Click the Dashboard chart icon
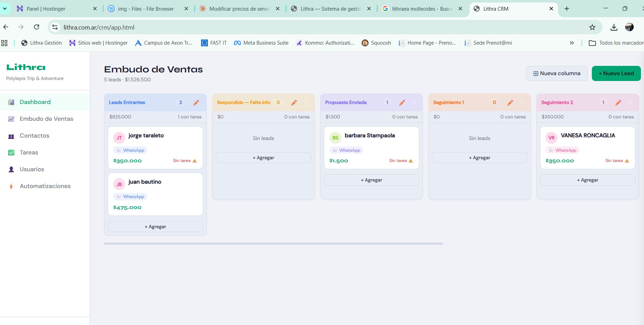Screen dimensions: 644x325 tap(11, 102)
